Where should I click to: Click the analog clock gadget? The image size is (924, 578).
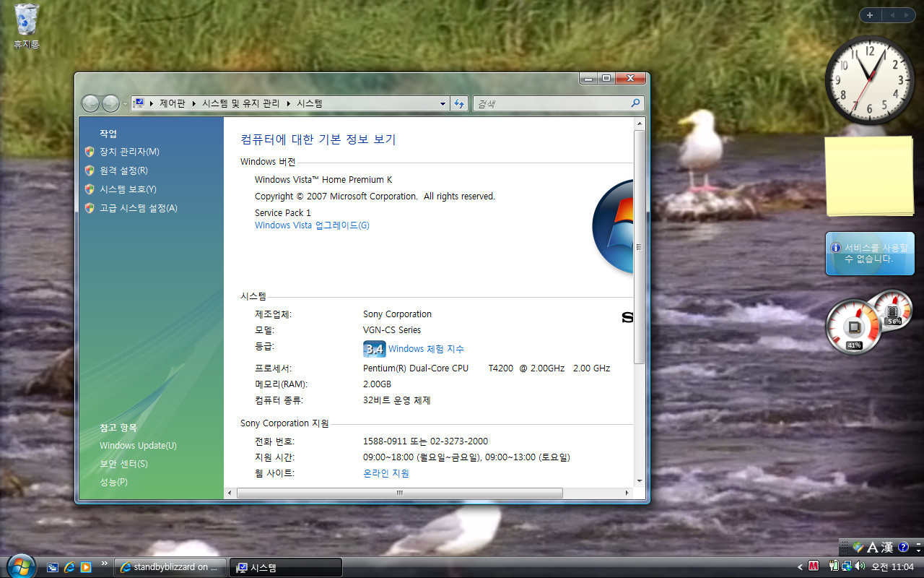(869, 80)
